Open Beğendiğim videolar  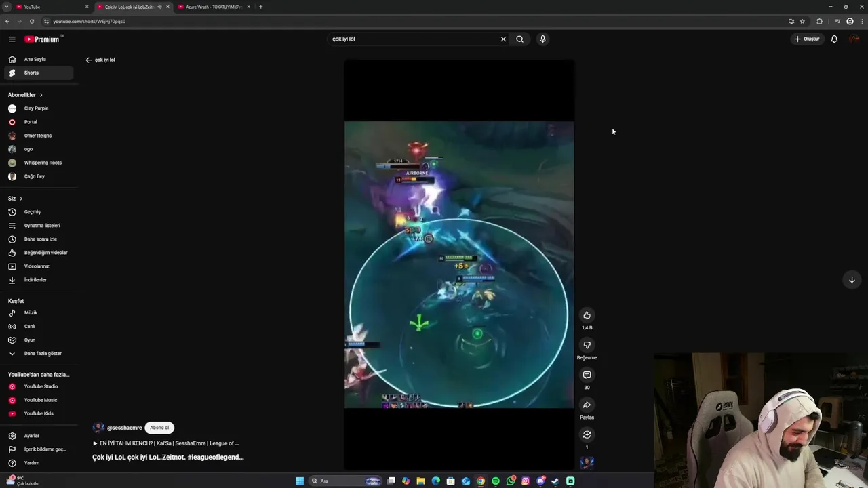click(x=39, y=253)
